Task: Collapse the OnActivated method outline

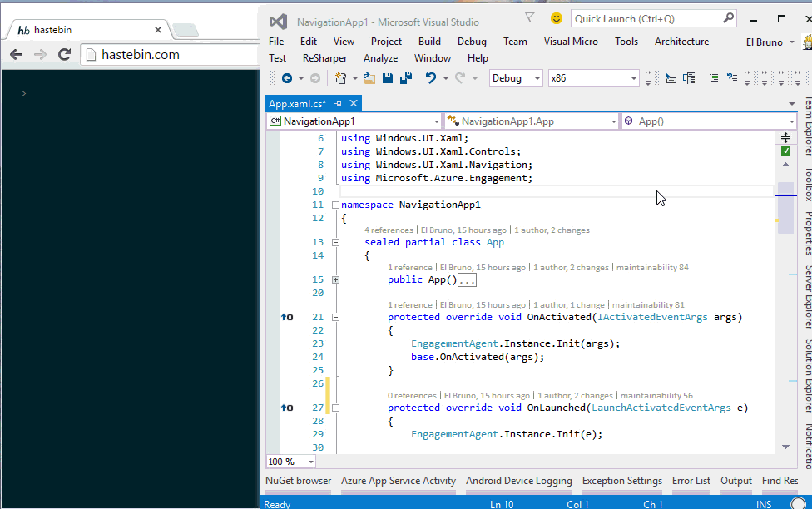Action: click(335, 318)
